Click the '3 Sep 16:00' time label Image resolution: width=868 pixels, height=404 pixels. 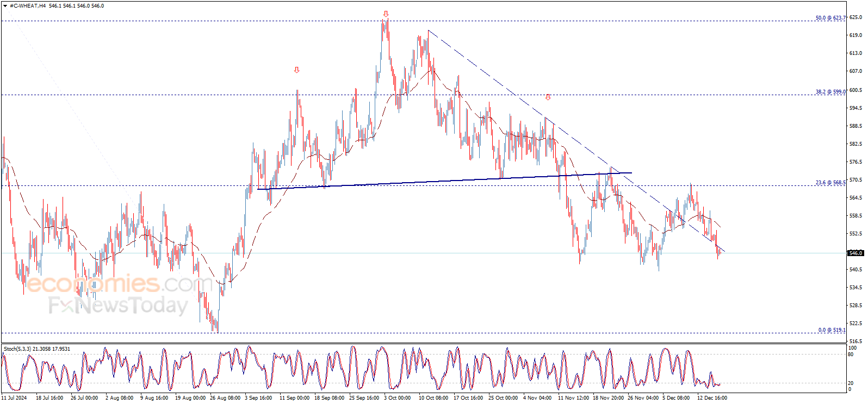coord(258,398)
